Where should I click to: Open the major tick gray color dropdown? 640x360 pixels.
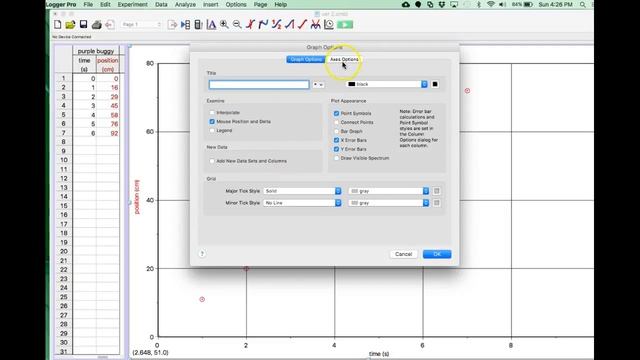389,191
